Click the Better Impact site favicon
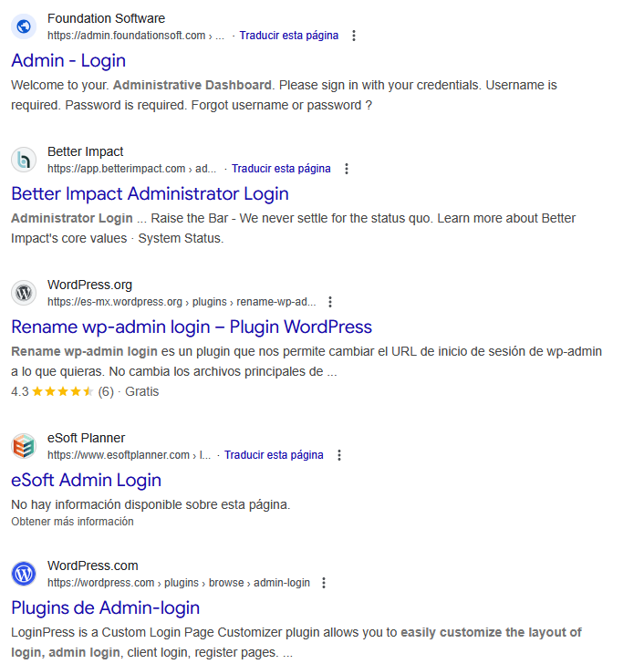644x664 pixels. tap(24, 160)
